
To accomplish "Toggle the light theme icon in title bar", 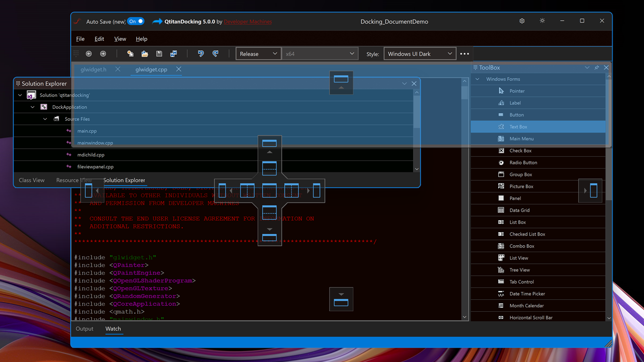I will tap(542, 21).
